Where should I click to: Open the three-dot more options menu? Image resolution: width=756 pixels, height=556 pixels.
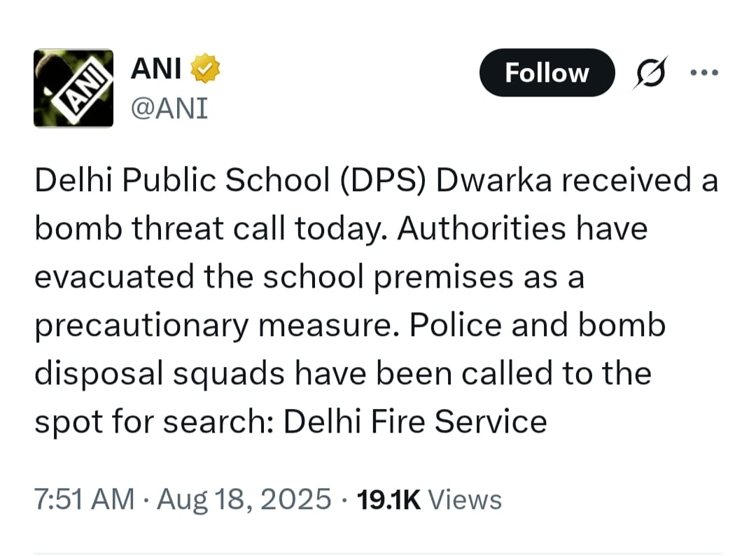(704, 73)
